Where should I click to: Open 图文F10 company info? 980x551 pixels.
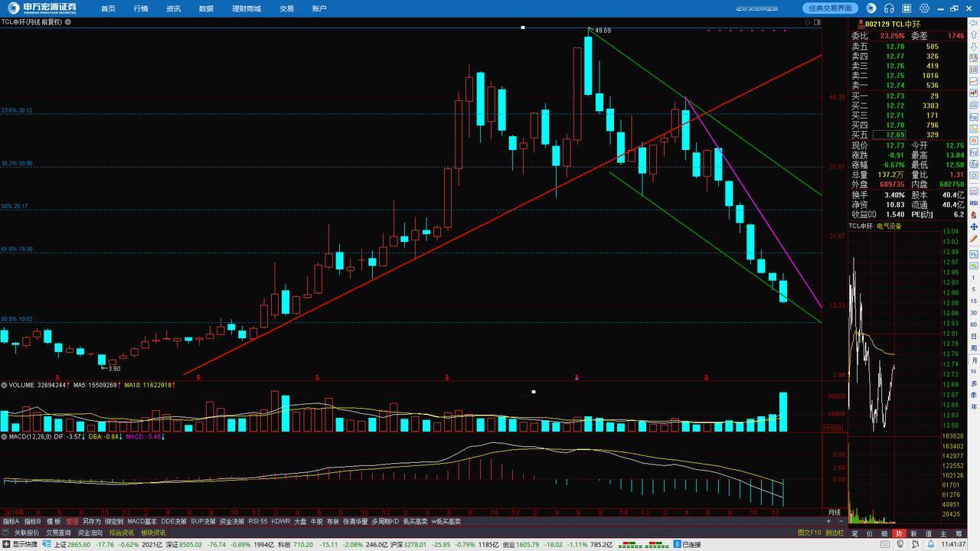point(809,533)
